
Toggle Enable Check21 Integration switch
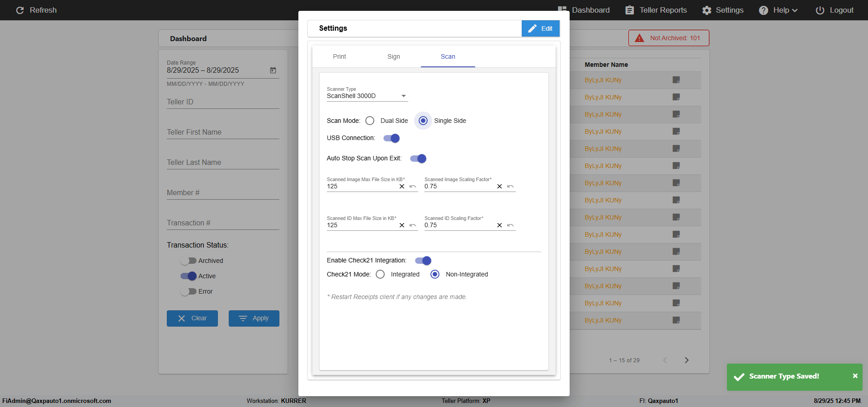click(x=423, y=261)
